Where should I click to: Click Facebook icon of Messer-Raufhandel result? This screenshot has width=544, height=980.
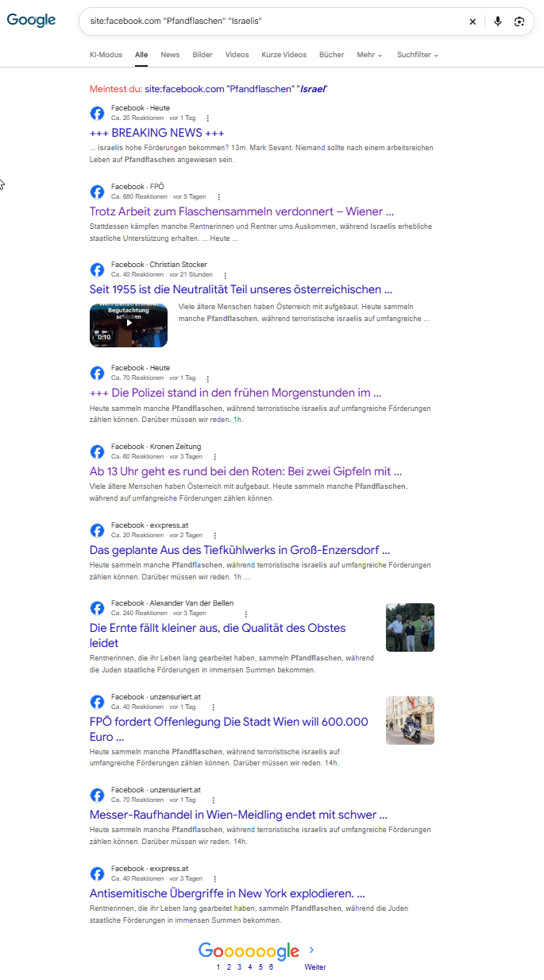pos(97,795)
